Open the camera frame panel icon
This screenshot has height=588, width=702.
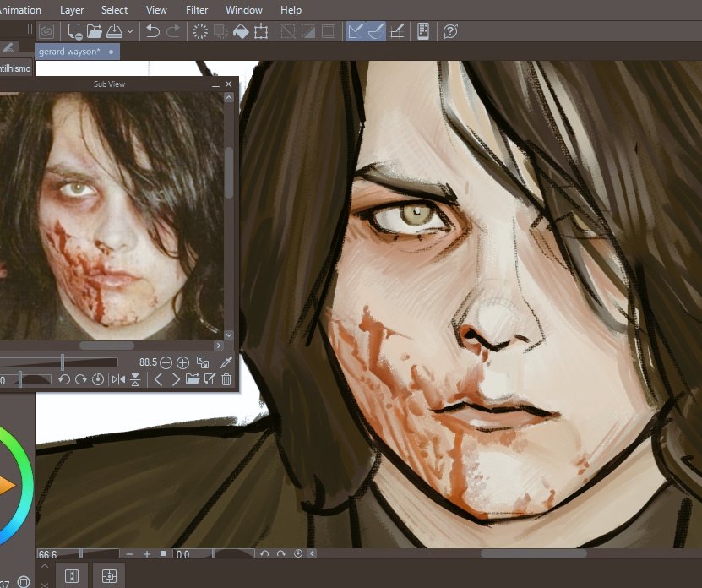pos(109,575)
